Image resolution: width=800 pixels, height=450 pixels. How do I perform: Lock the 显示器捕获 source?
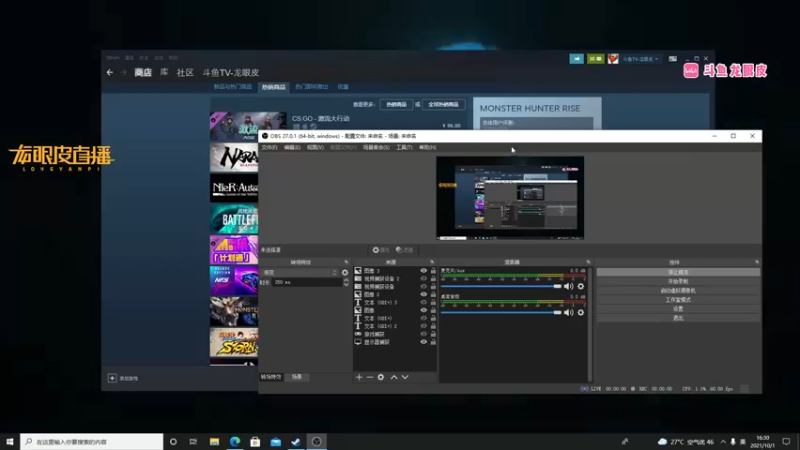pos(433,342)
